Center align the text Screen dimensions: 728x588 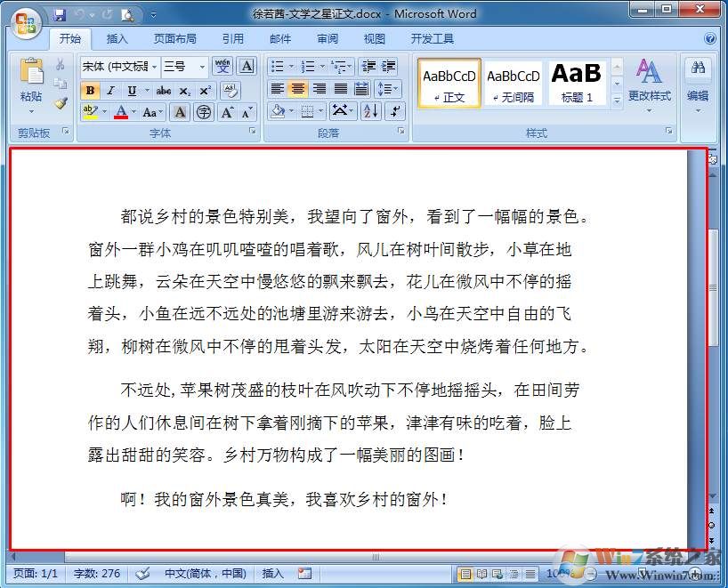coord(298,89)
